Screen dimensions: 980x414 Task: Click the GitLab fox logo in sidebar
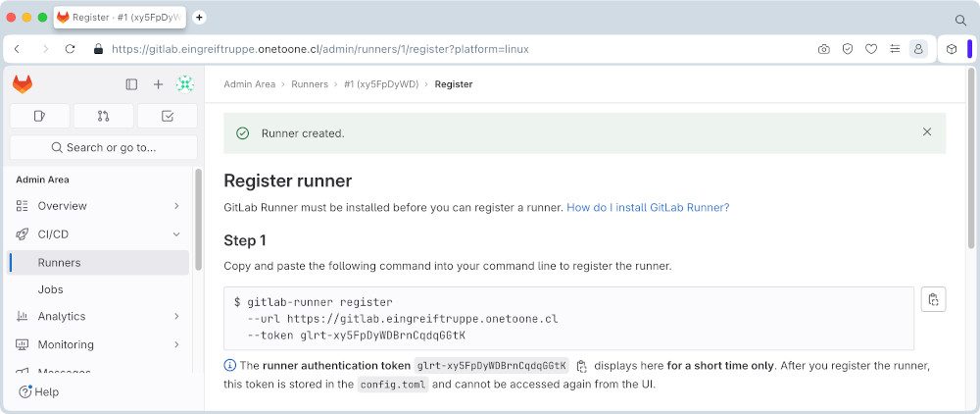pyautogui.click(x=23, y=84)
